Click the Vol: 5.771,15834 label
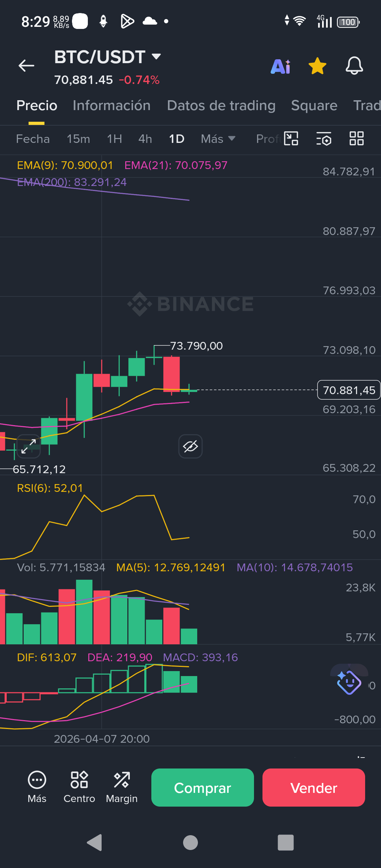Image resolution: width=381 pixels, height=868 pixels. coord(61,567)
